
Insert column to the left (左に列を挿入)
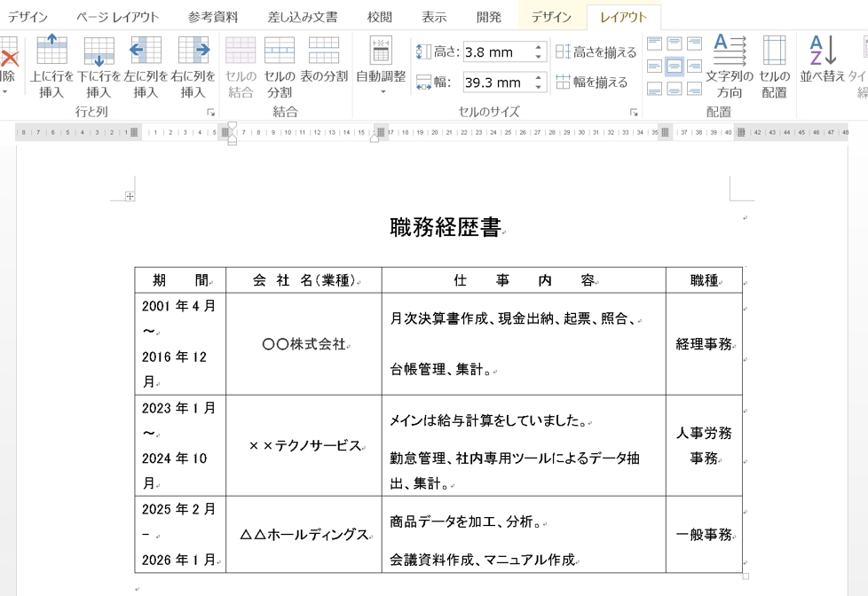(x=146, y=51)
